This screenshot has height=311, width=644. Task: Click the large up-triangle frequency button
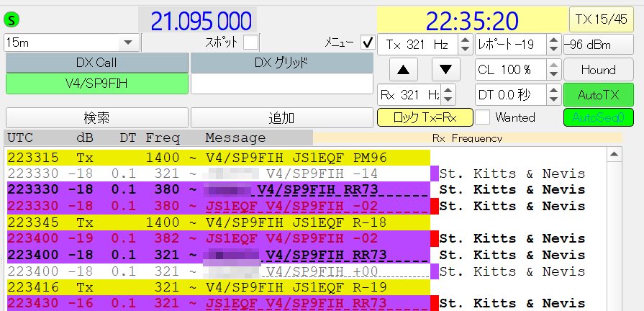404,69
